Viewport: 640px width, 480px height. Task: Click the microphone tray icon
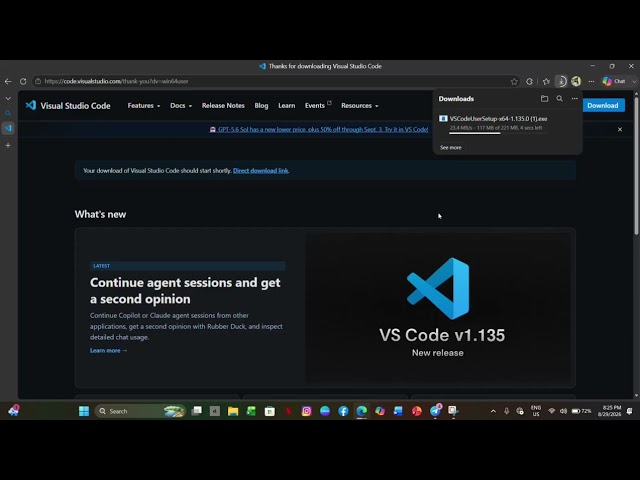coord(506,411)
